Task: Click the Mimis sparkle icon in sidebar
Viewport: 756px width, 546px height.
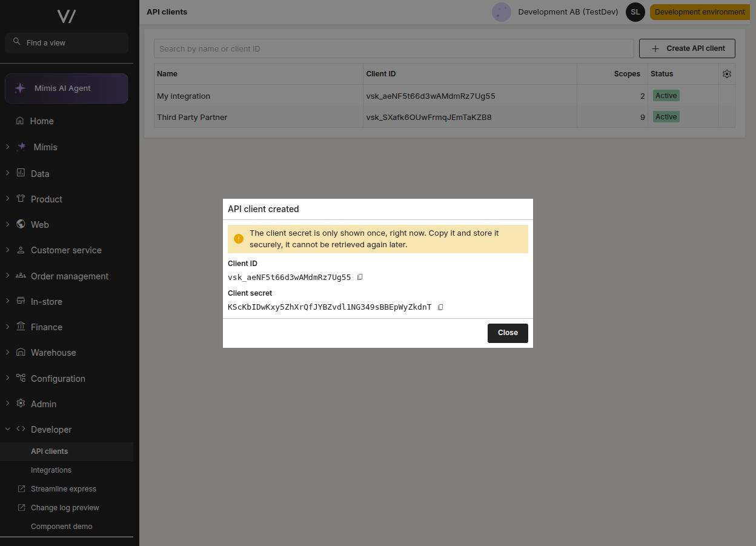Action: pos(22,147)
